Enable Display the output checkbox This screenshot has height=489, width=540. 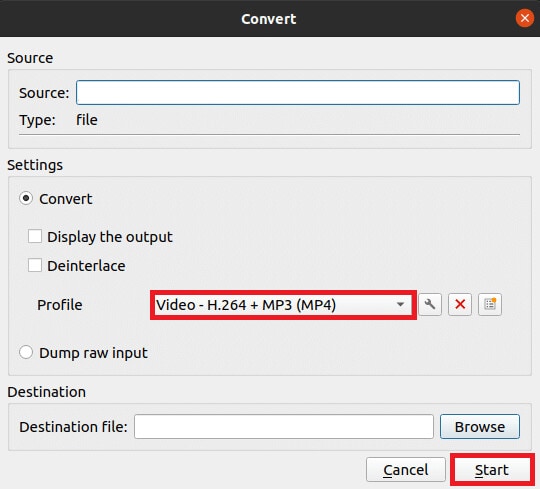tap(35, 237)
